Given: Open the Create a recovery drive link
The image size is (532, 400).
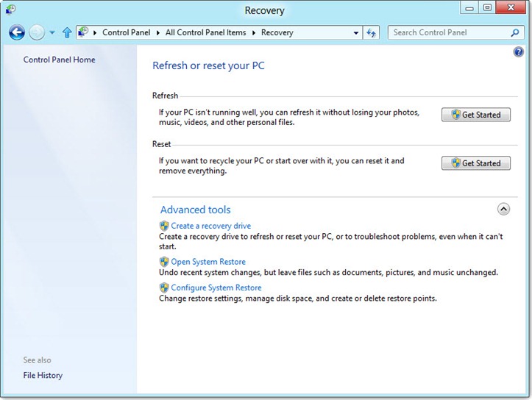Looking at the screenshot, I should pyautogui.click(x=210, y=226).
